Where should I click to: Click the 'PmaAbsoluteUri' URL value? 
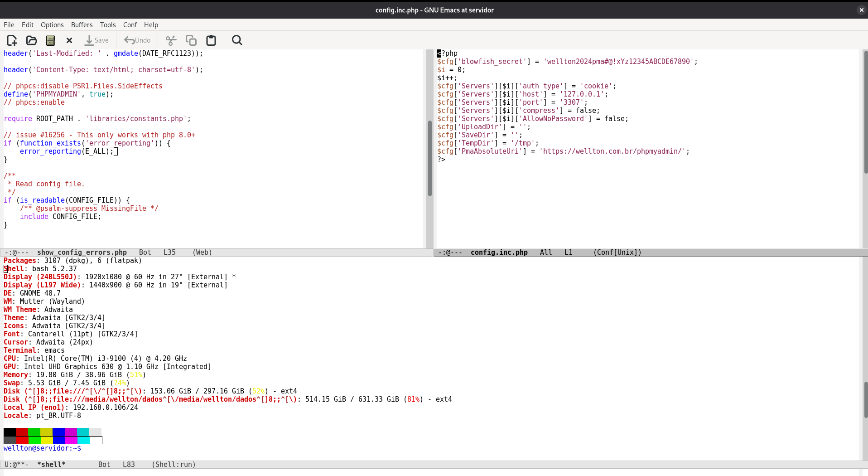(x=612, y=151)
